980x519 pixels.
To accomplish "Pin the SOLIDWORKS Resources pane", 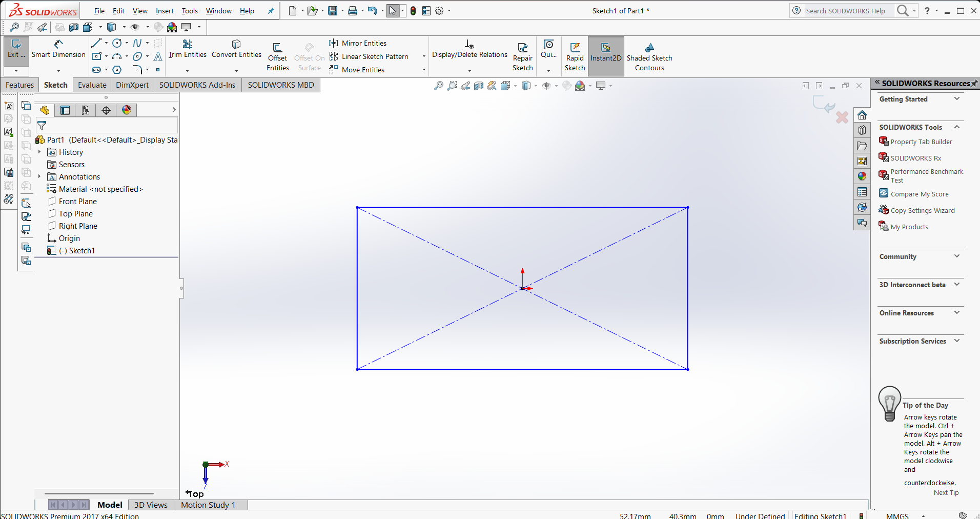I will 974,84.
